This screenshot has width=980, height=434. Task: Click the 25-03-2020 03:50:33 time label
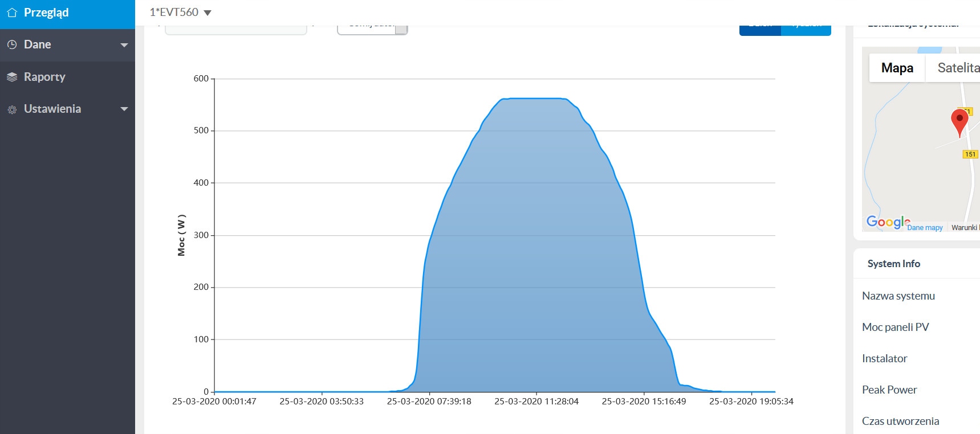pos(322,402)
